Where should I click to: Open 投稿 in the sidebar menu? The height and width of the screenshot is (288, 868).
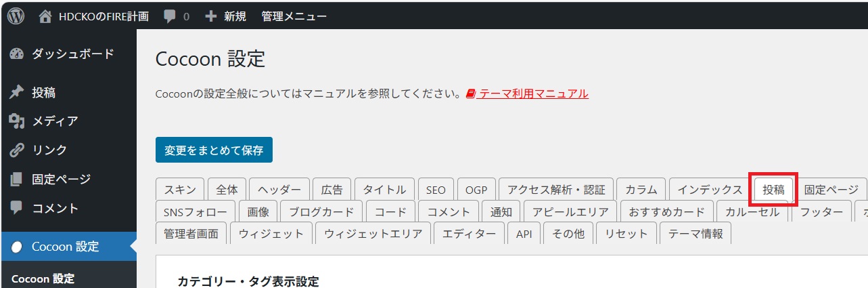coord(43,92)
